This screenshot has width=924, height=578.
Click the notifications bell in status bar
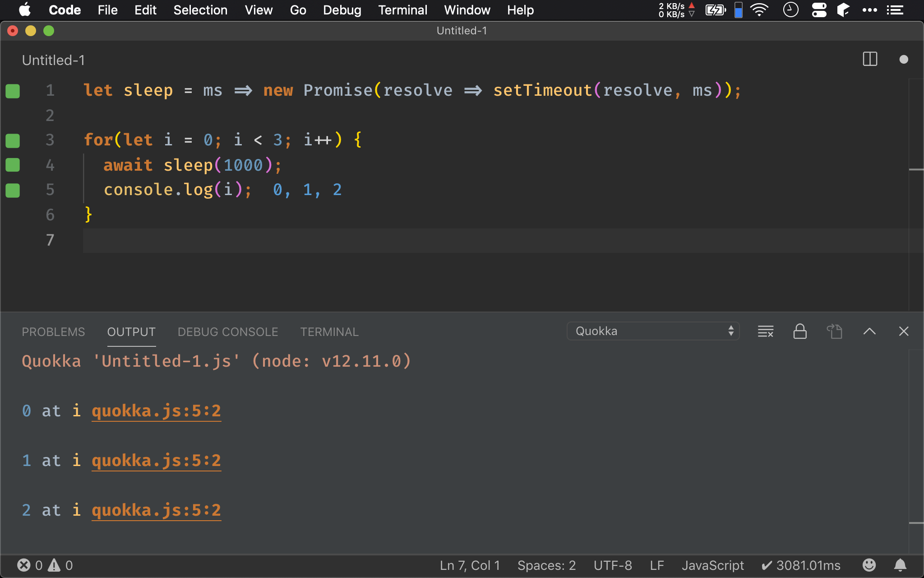(900, 565)
